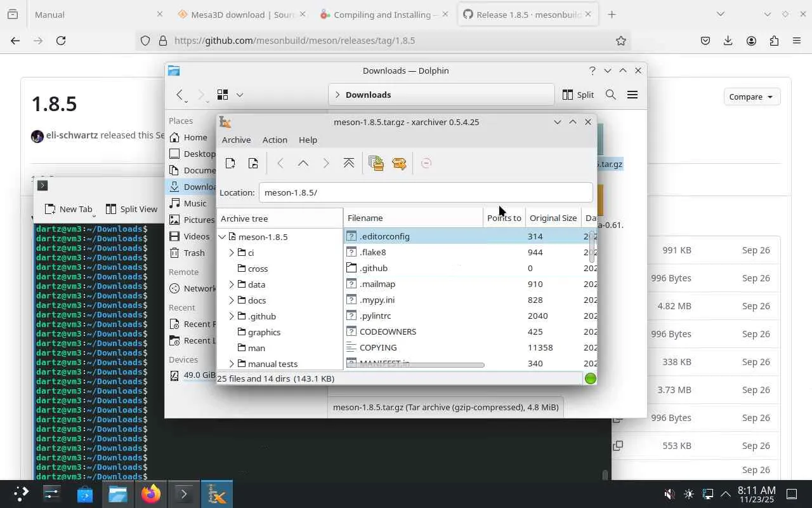Switch to Compiling and Installing tab
The width and height of the screenshot is (812, 508).
[x=383, y=14]
